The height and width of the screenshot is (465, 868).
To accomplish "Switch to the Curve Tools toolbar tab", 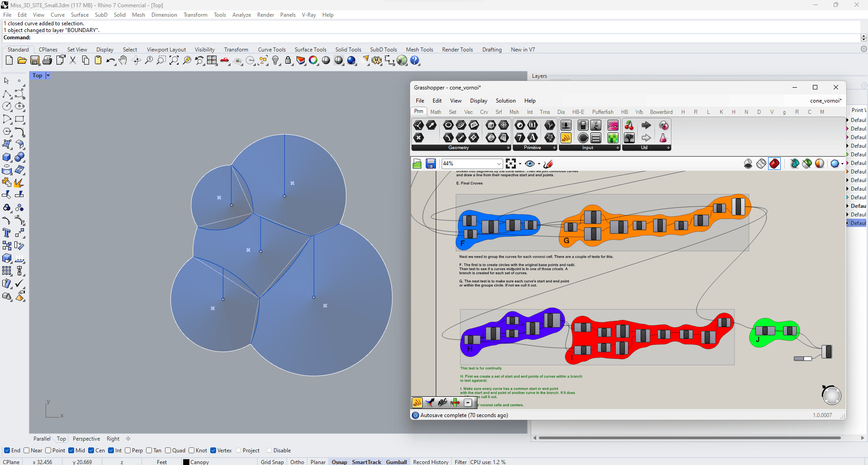I will (x=272, y=50).
